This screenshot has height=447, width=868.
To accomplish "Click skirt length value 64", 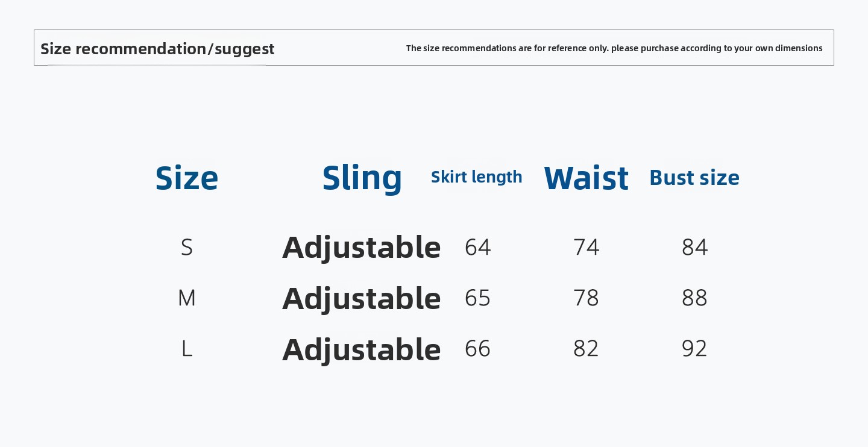I will tap(477, 247).
